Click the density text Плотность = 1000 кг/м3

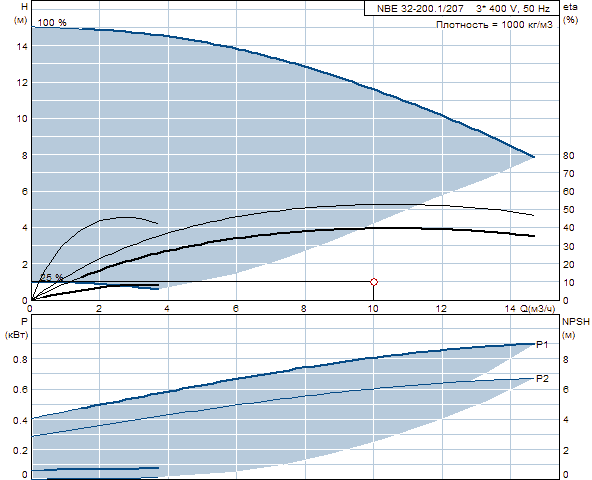coord(494,25)
